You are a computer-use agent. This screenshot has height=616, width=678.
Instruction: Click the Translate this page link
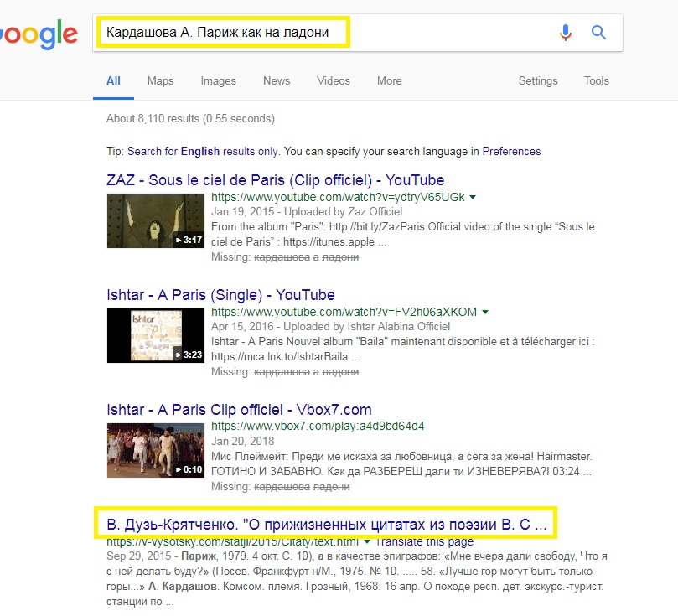coord(424,541)
